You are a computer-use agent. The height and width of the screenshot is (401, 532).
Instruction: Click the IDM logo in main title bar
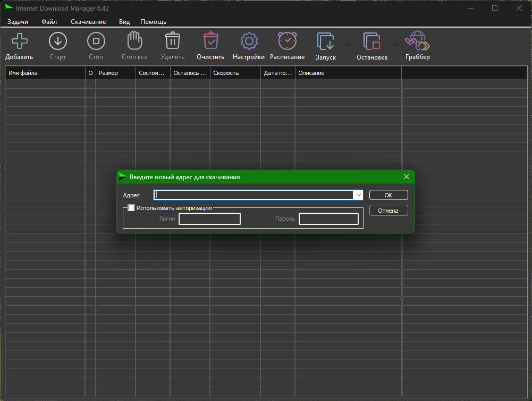(9, 8)
